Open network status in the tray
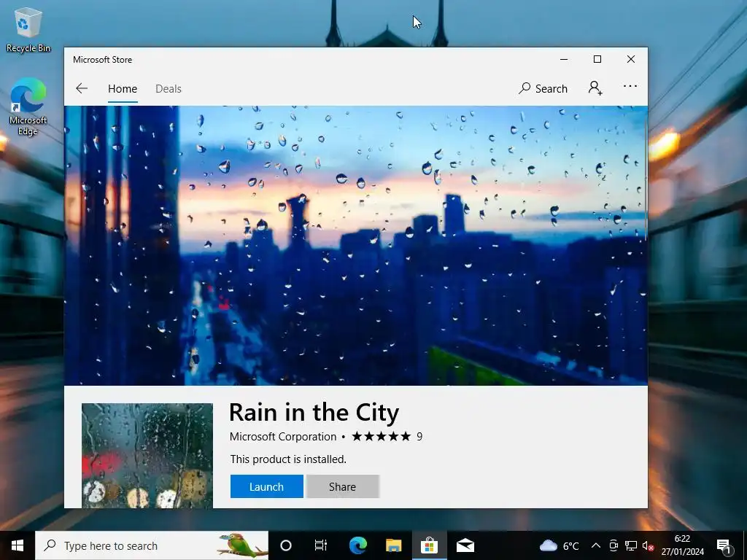This screenshot has width=747, height=560. (631, 545)
